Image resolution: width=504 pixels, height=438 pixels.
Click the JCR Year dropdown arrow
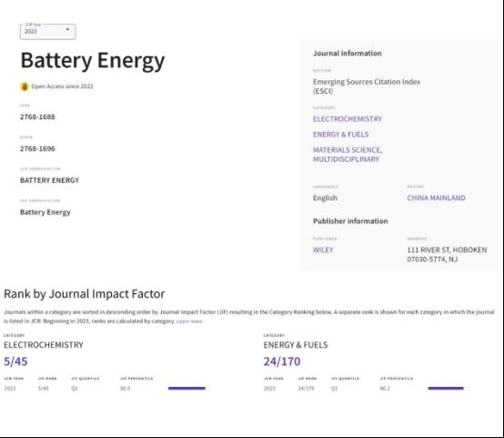coord(67,29)
